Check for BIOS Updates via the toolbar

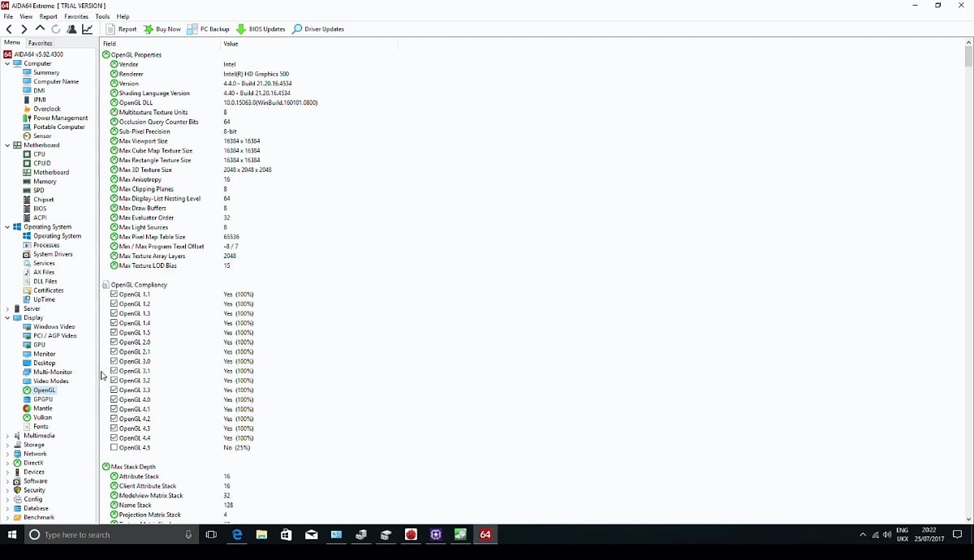(260, 28)
